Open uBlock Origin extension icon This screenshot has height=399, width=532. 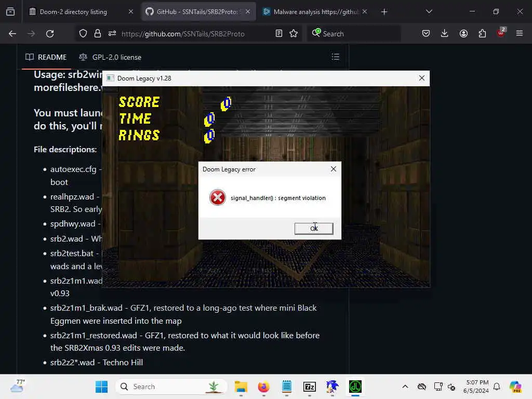click(x=501, y=33)
